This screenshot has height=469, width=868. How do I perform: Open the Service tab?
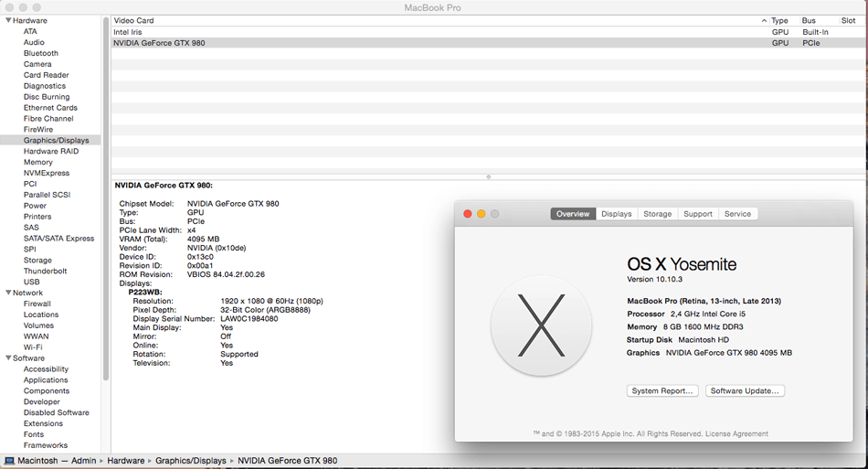point(737,214)
